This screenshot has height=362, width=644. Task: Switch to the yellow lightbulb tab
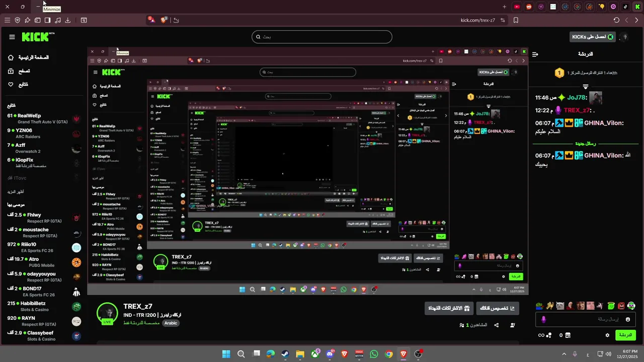[x=601, y=7]
